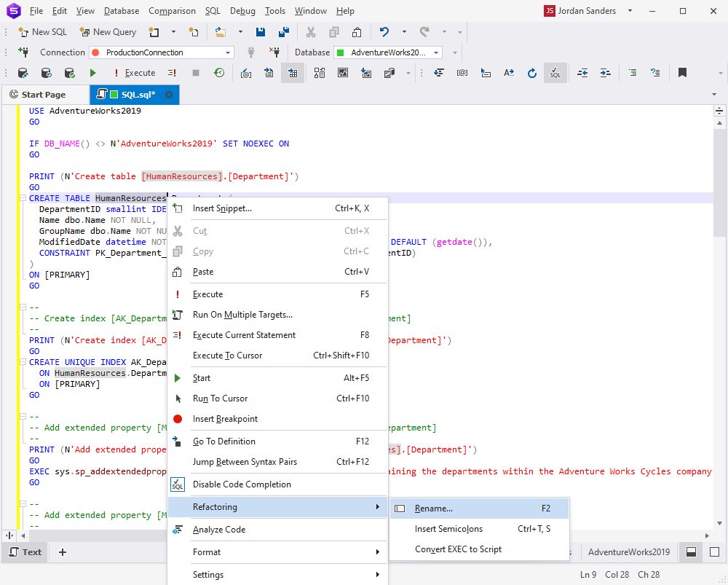Click the refresh icon in SQL toolbar

[x=532, y=73]
